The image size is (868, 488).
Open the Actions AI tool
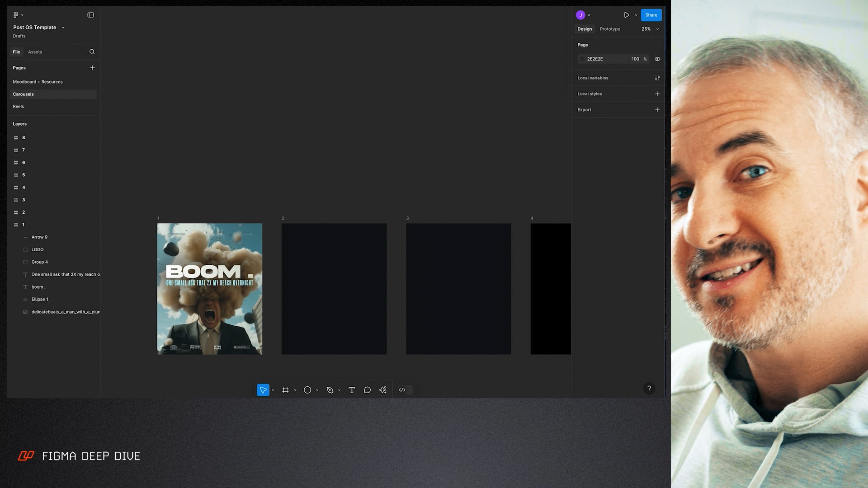(383, 390)
